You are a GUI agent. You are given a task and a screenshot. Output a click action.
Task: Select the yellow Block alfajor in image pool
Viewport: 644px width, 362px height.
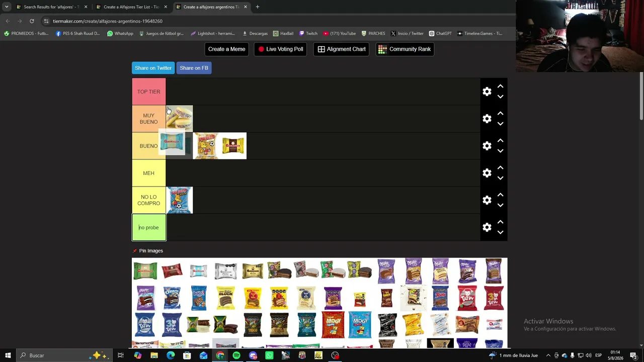[x=225, y=298]
